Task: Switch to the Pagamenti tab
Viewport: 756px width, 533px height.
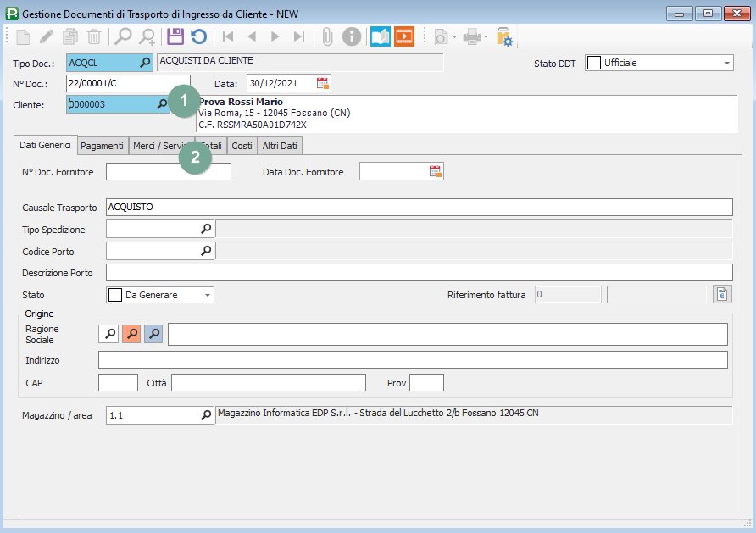Action: click(103, 146)
